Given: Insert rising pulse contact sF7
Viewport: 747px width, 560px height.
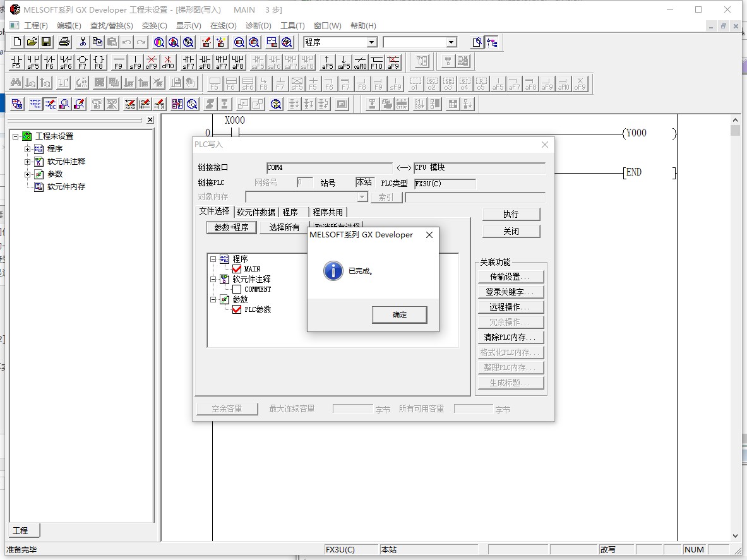Looking at the screenshot, I should pyautogui.click(x=189, y=62).
